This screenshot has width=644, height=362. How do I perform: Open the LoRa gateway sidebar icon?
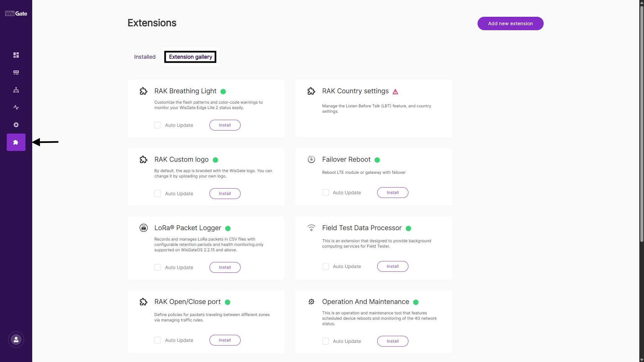16,72
